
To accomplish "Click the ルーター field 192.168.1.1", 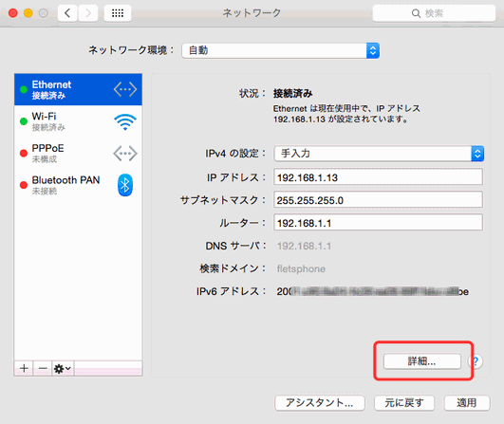I will click(x=378, y=223).
